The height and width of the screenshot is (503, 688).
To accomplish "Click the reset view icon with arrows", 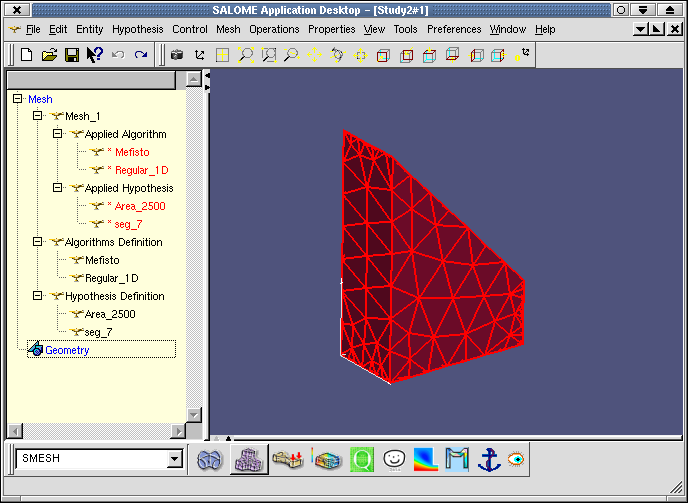I will click(522, 54).
